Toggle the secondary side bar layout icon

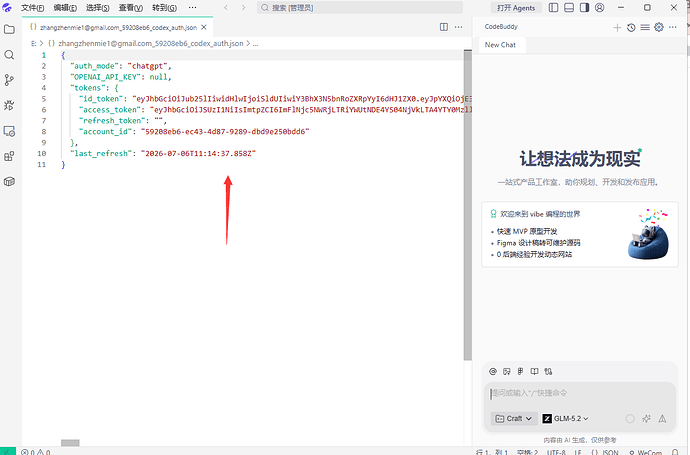click(x=584, y=7)
